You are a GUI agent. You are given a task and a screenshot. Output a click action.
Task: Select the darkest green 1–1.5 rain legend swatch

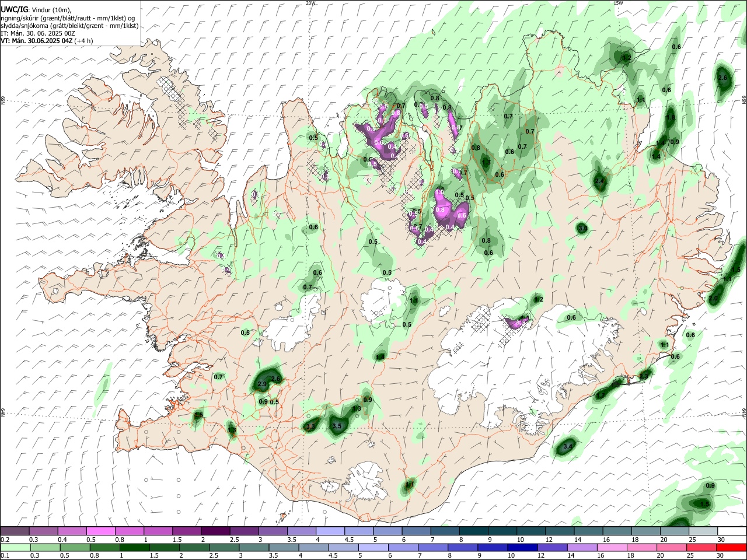coord(134,548)
